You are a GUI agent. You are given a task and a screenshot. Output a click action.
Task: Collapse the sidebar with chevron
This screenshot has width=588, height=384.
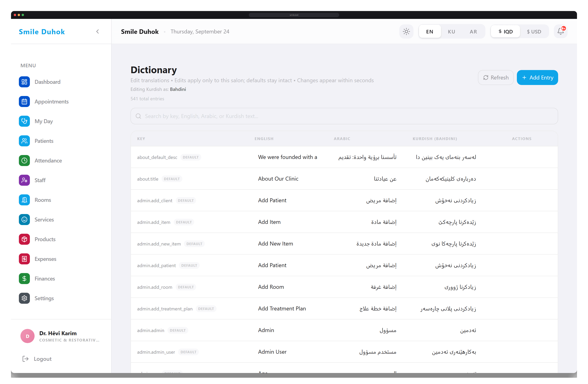pos(98,31)
